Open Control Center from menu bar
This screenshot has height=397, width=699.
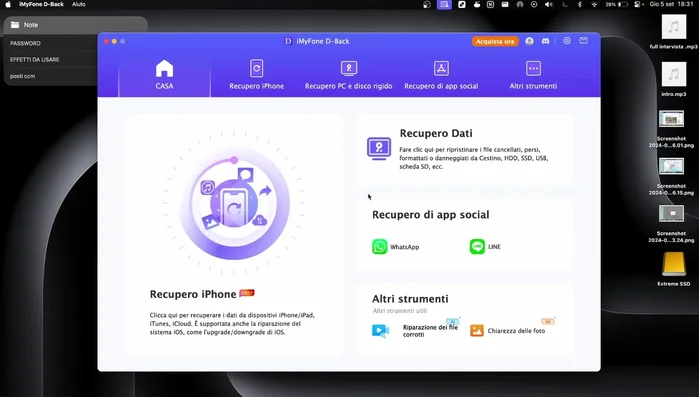point(638,4)
